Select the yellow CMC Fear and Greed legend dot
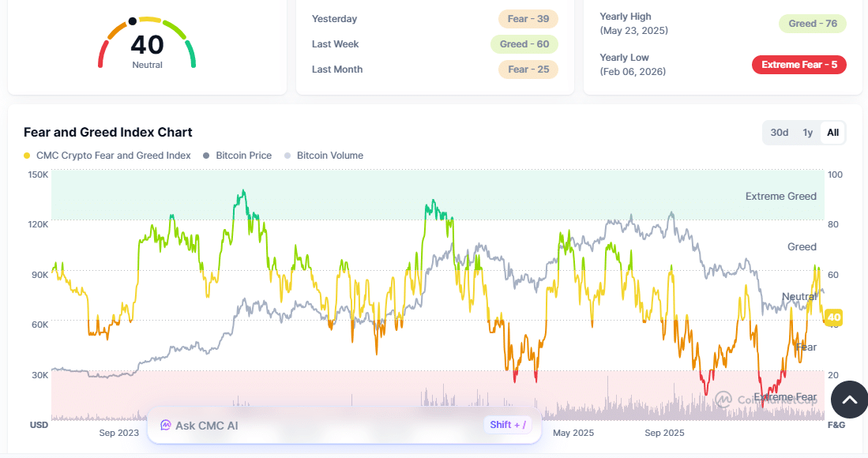The width and height of the screenshot is (868, 458). click(26, 156)
